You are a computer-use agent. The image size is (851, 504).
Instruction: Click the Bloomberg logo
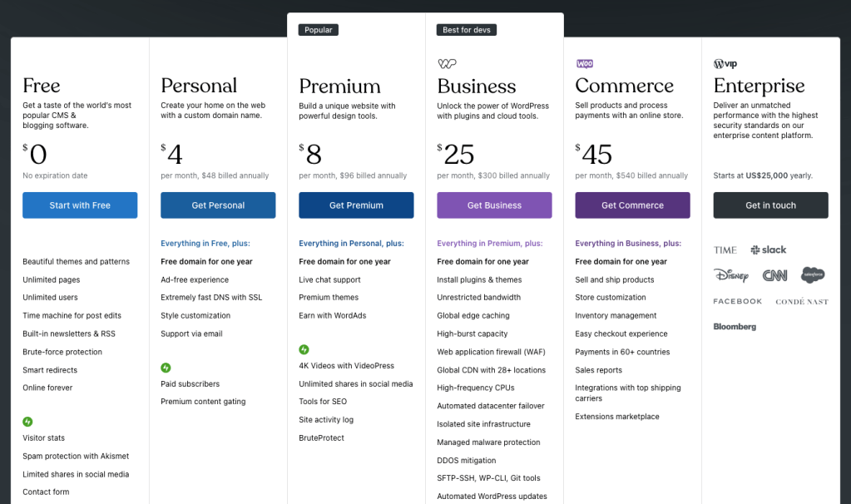(x=735, y=327)
